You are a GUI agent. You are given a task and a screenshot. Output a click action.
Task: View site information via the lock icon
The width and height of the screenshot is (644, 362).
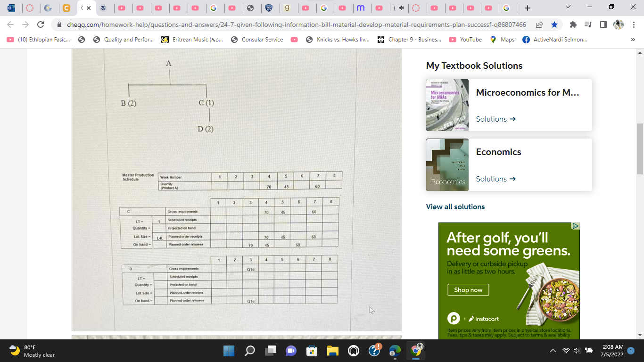60,25
